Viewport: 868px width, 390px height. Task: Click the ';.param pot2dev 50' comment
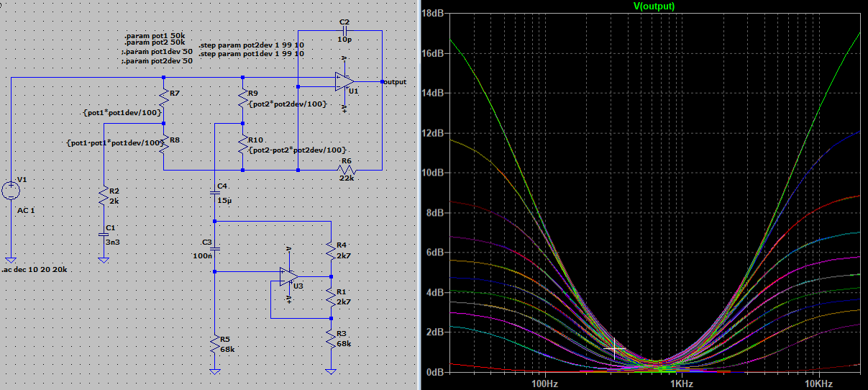pos(157,61)
